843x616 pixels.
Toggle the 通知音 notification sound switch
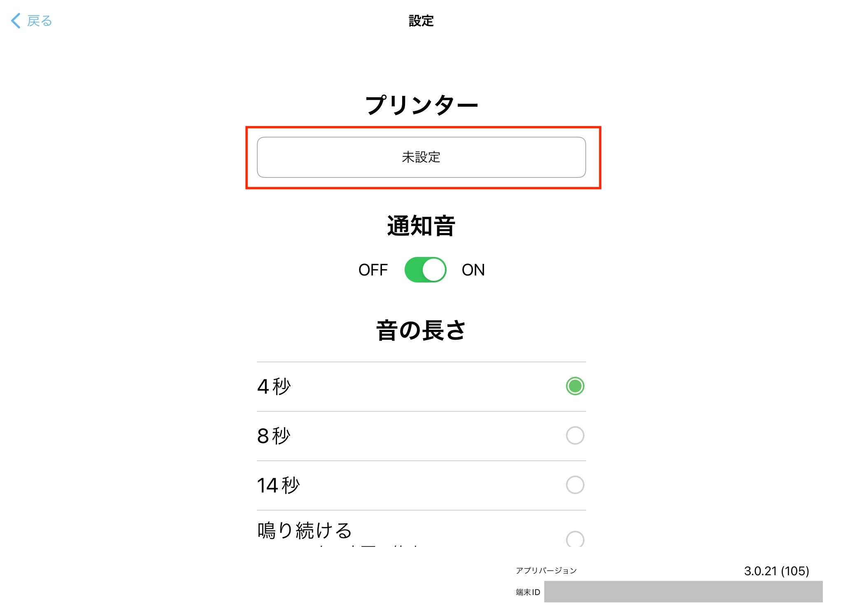click(x=425, y=270)
